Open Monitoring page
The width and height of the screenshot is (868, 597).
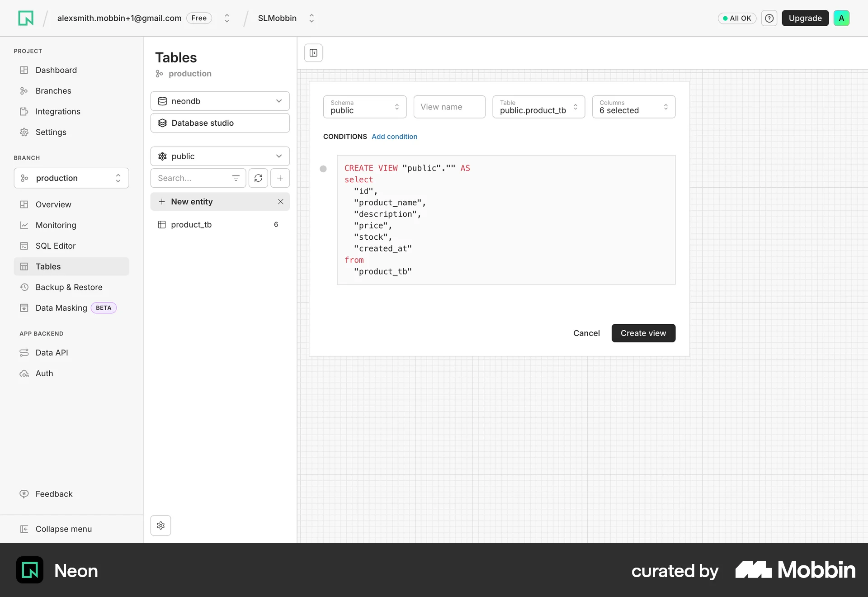(x=71, y=225)
